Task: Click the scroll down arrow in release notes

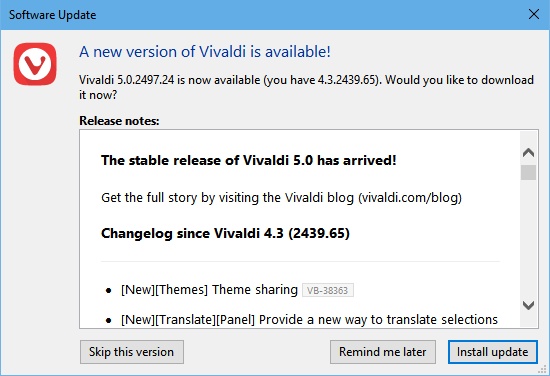Action: coord(528,305)
